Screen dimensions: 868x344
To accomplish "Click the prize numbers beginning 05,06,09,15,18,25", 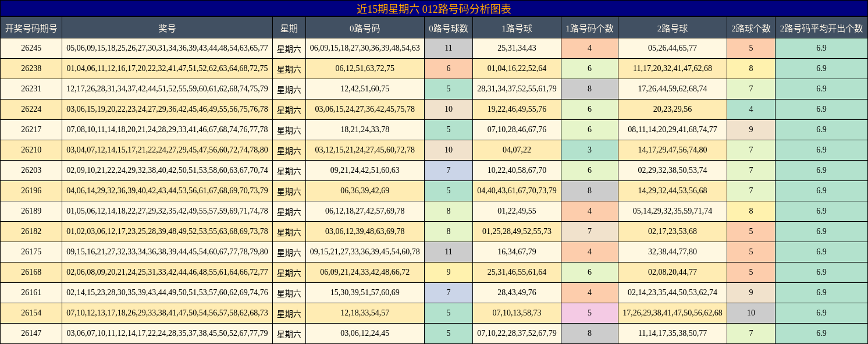I will click(x=167, y=48).
